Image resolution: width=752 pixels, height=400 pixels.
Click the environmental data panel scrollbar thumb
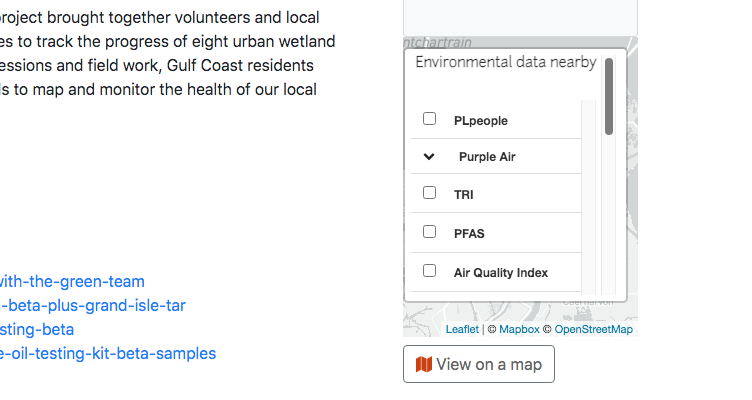click(609, 95)
